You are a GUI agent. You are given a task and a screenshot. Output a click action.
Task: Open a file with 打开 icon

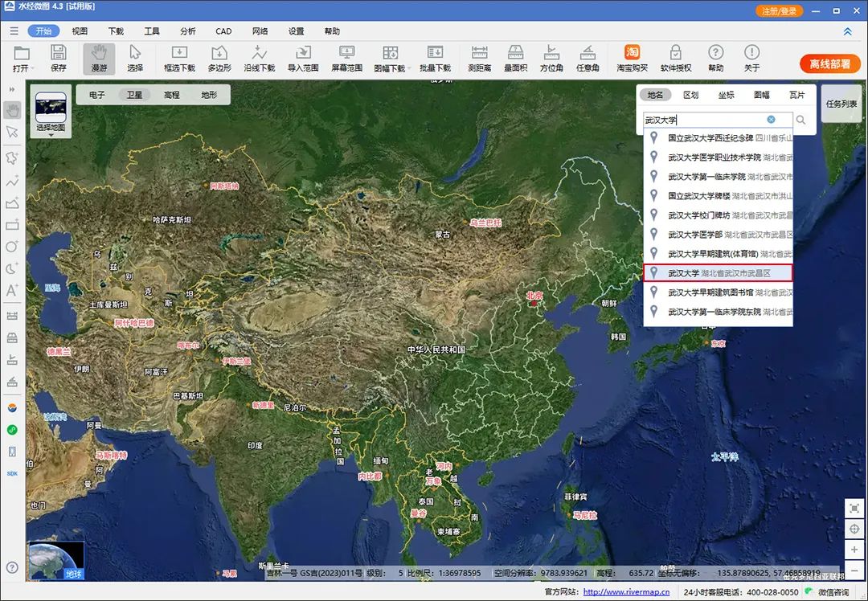click(x=22, y=58)
